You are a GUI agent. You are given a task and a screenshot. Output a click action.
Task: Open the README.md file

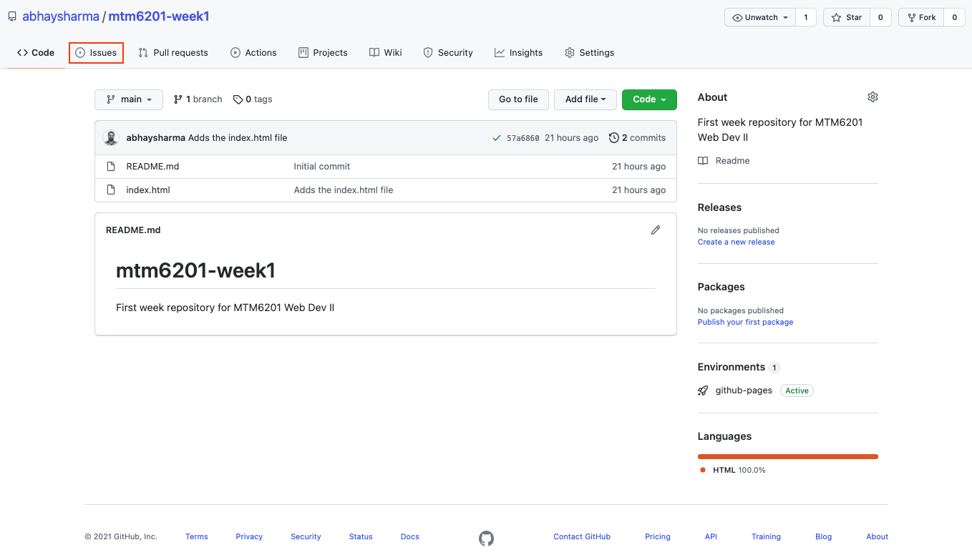click(x=152, y=167)
